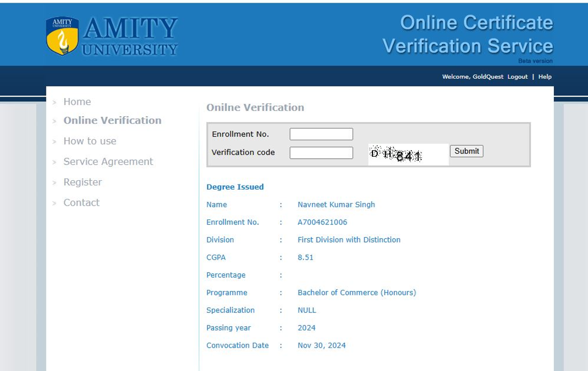Open the How to use page
Image resolution: width=588 pixels, height=371 pixels.
click(90, 141)
